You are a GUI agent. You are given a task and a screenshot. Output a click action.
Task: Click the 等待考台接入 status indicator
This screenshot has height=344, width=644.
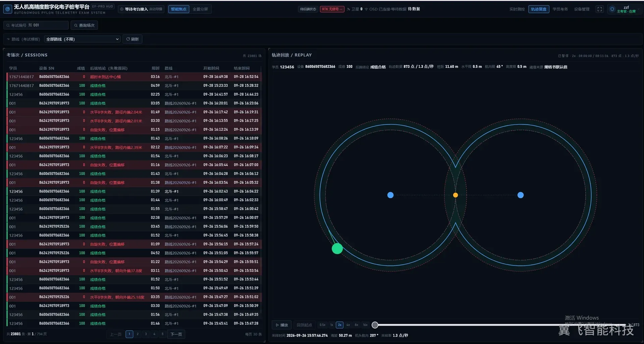point(141,9)
